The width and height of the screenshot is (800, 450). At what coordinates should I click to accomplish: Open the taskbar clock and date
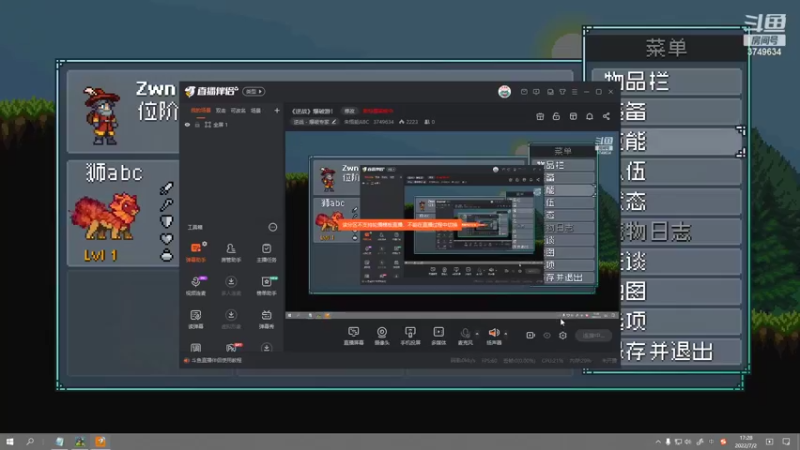click(x=746, y=442)
